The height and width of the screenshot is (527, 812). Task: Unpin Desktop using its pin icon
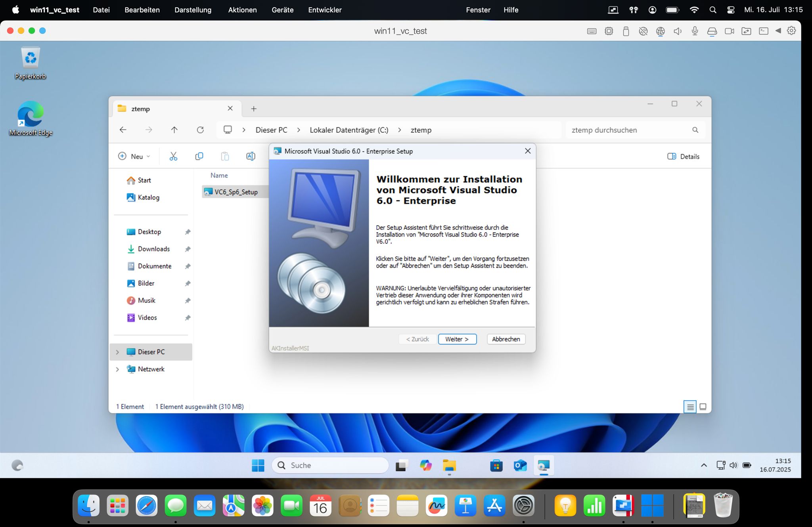[188, 232]
